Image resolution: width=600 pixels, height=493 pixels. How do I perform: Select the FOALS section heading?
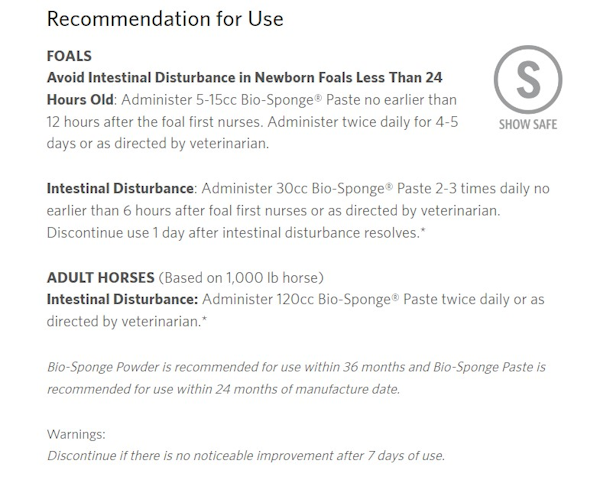point(69,56)
